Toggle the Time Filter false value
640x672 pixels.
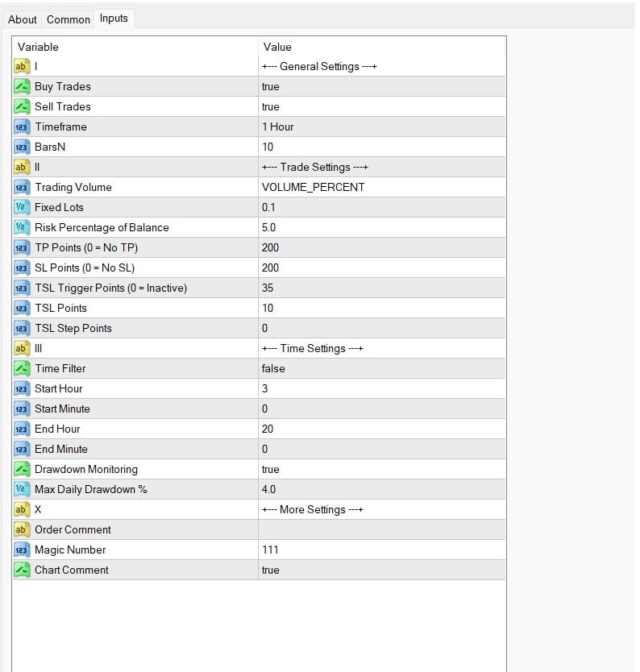(273, 368)
